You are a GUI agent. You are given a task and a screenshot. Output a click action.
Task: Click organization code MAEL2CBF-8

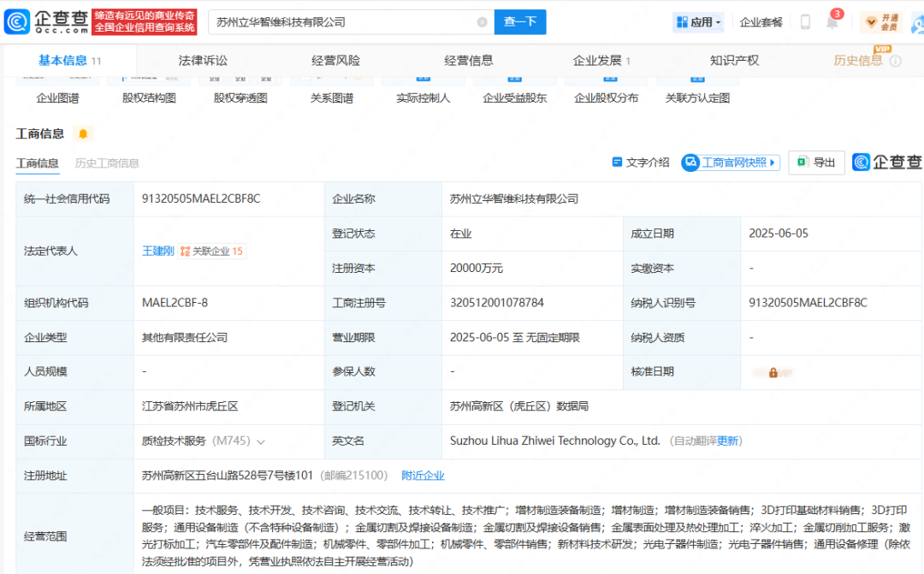pos(175,303)
